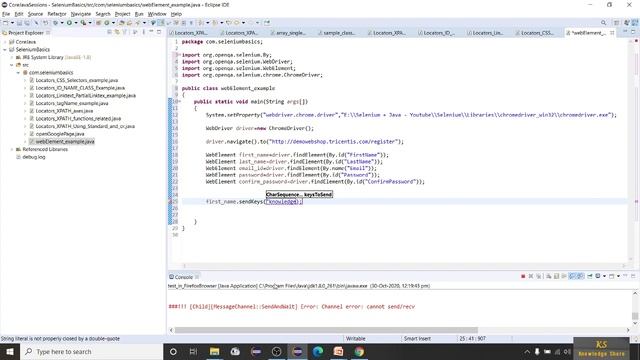This screenshot has height=360, width=640.
Task: Click the Save icon in main toolbar
Action: [19, 23]
